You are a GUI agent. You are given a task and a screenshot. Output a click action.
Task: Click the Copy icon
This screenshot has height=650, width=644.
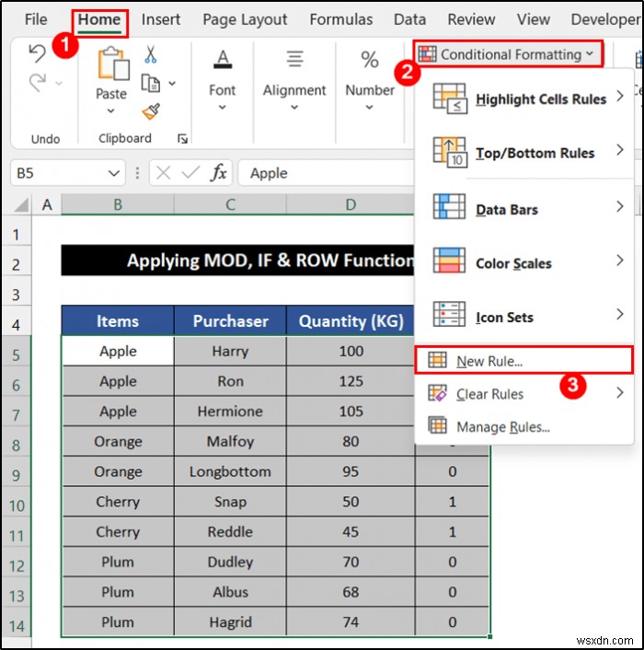[x=151, y=83]
